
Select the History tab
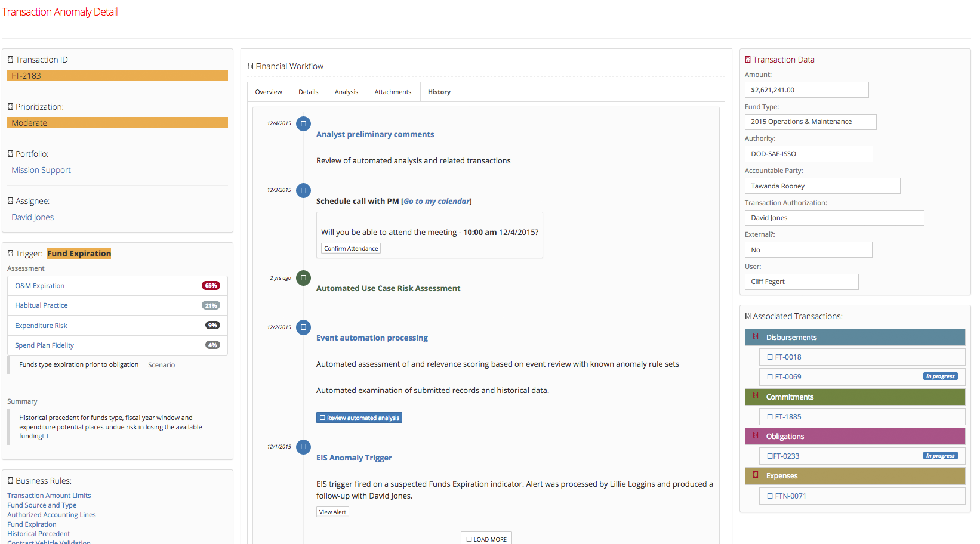pos(439,92)
